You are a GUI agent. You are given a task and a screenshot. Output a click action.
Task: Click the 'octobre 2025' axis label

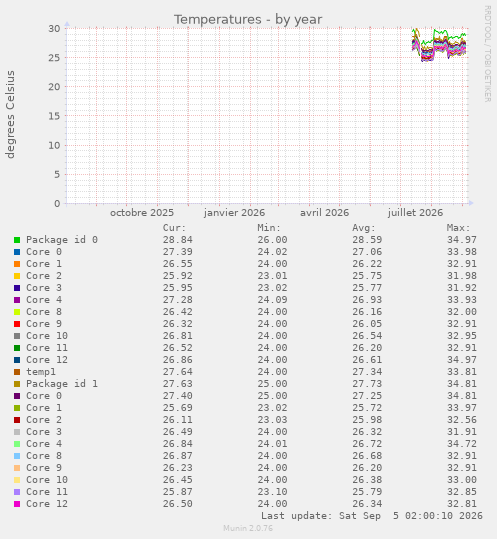[x=142, y=213]
